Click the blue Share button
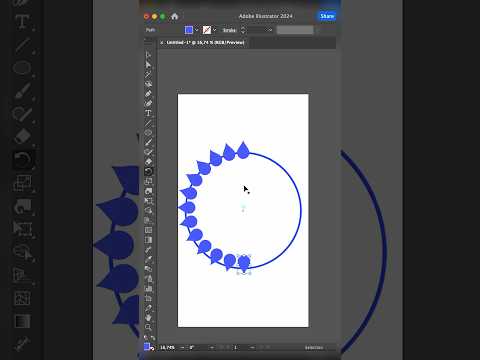The image size is (480, 360). (327, 16)
